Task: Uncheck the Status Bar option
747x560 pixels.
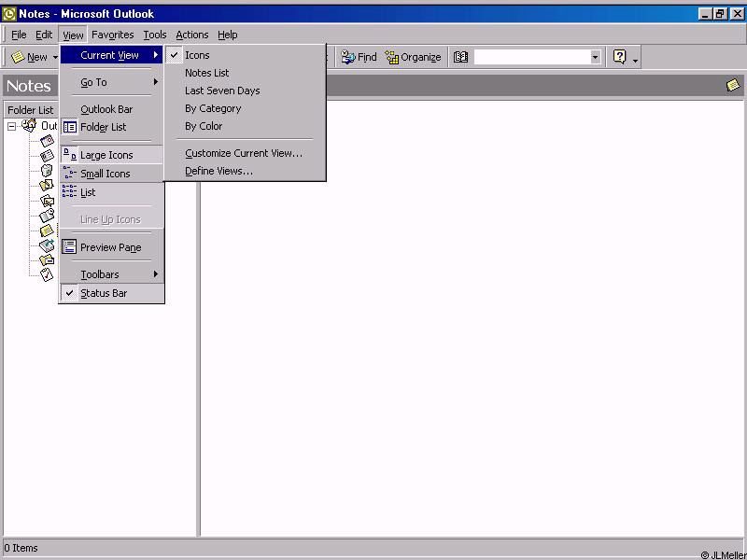Action: coord(111,293)
